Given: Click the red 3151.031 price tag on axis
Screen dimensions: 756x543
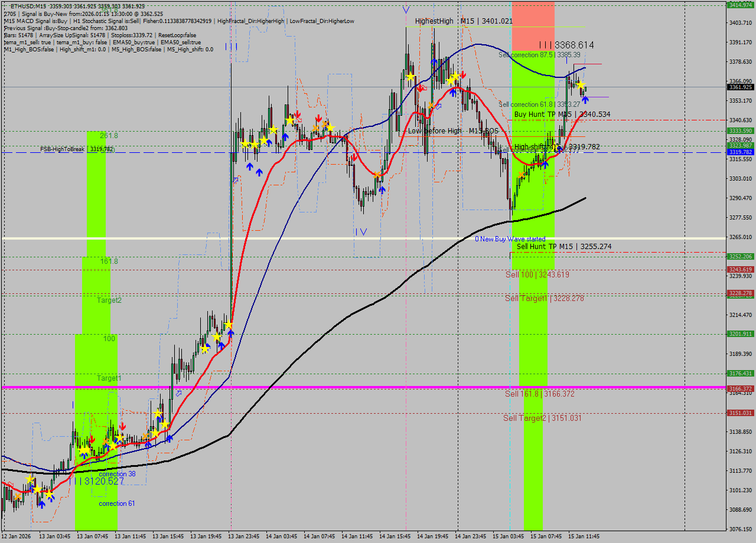Looking at the screenshot, I should click(x=740, y=413).
